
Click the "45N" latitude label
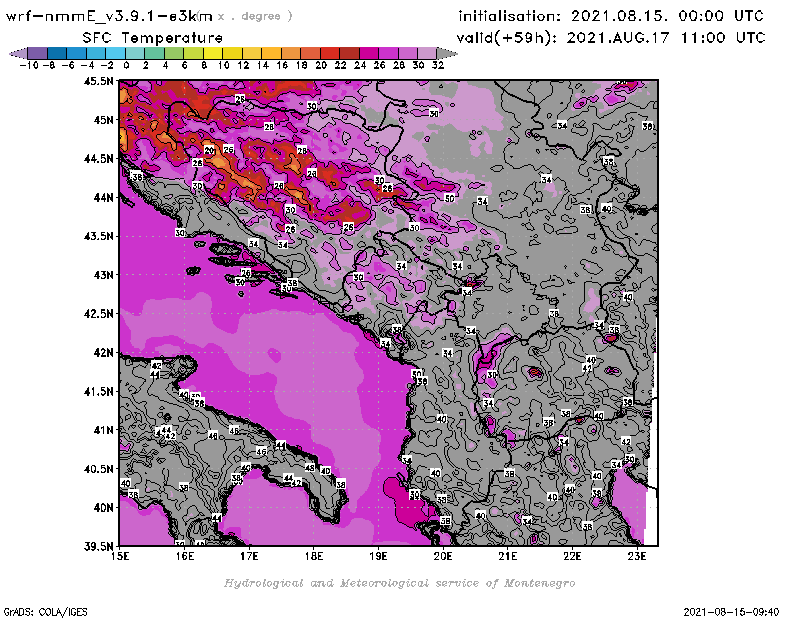[x=104, y=120]
